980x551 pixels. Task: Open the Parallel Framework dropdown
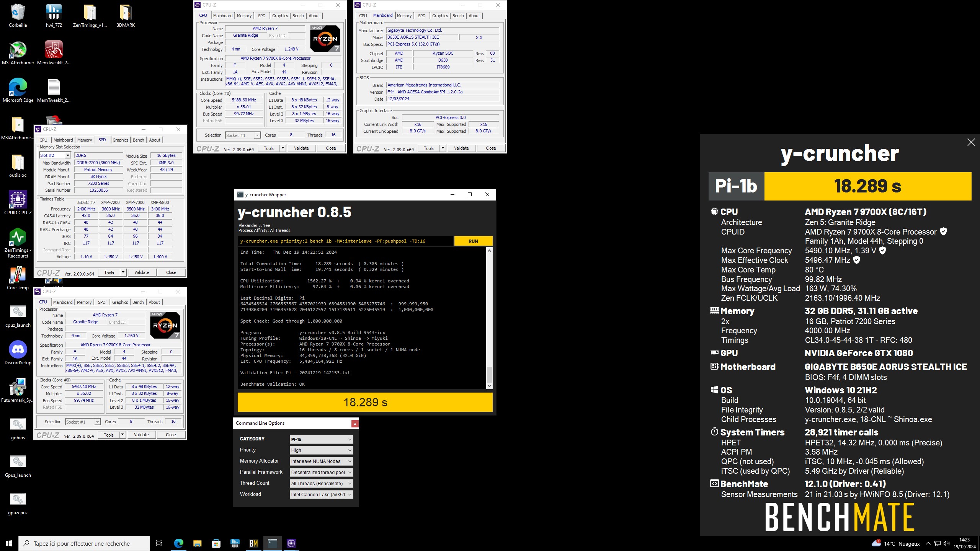(x=321, y=473)
